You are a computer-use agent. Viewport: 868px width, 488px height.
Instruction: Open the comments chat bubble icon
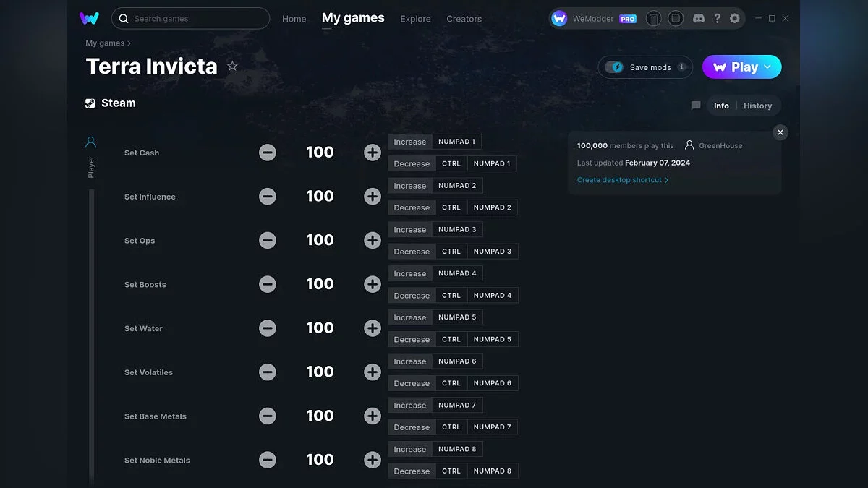696,106
